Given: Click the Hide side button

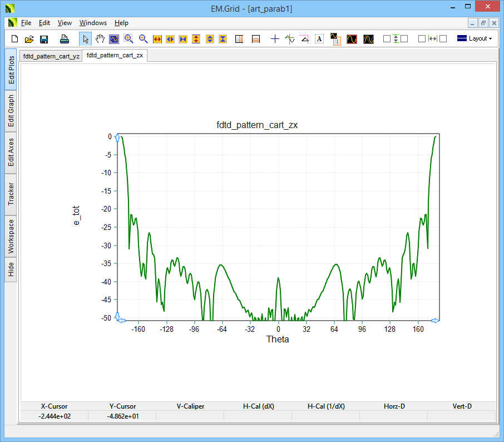Looking at the screenshot, I should (11, 270).
